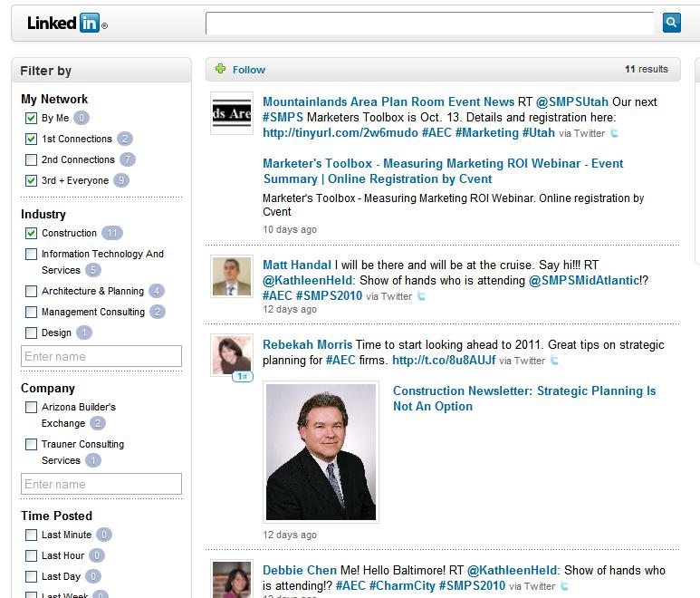The width and height of the screenshot is (700, 598).
Task: Check the Design industry filter
Action: click(32, 333)
